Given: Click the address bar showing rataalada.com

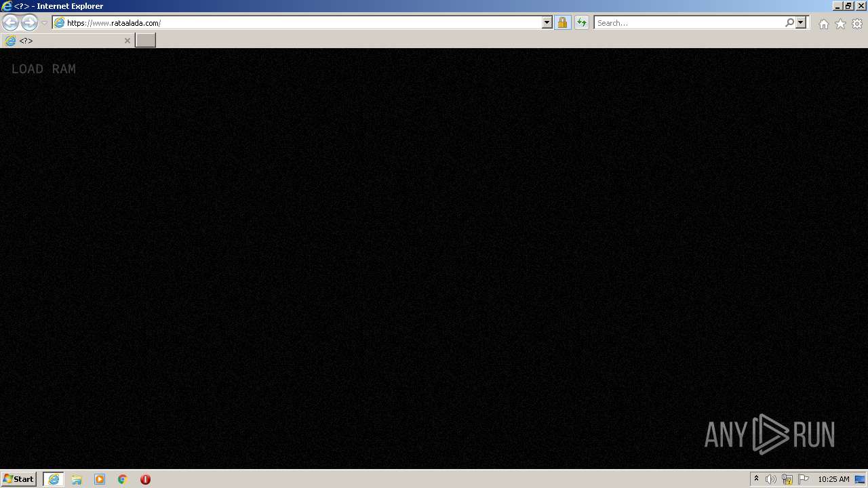Looking at the screenshot, I should point(297,22).
